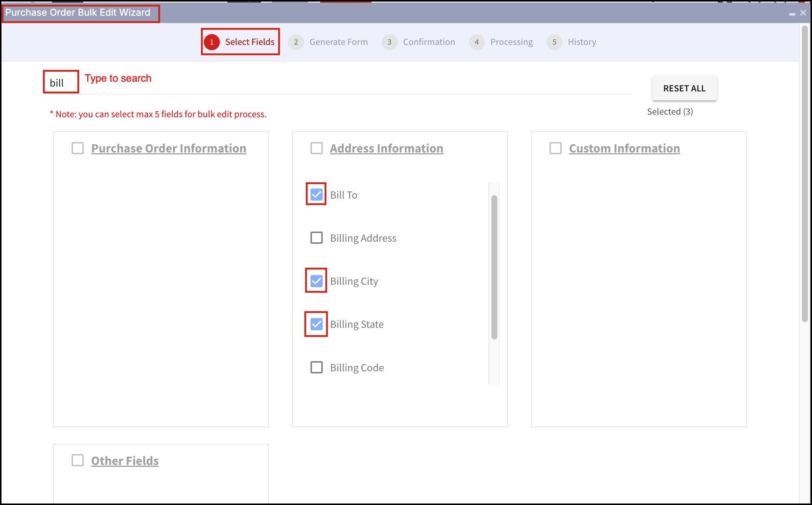Click the step 5 number circle
The height and width of the screenshot is (505, 812).
pyautogui.click(x=554, y=42)
